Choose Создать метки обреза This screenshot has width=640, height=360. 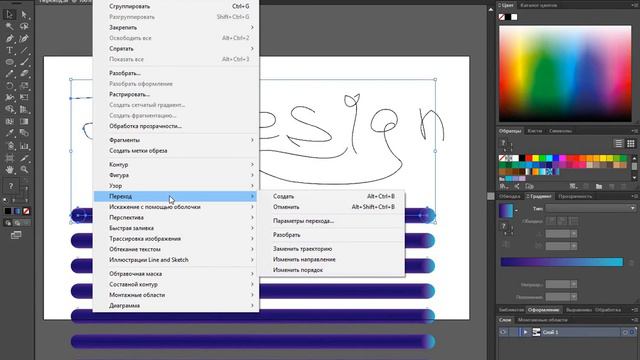pos(176,151)
